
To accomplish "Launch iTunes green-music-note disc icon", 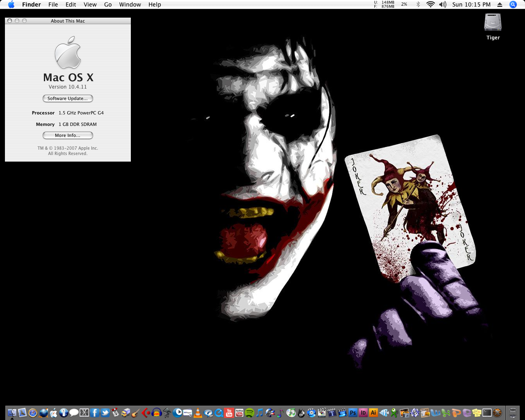I will tap(291, 413).
